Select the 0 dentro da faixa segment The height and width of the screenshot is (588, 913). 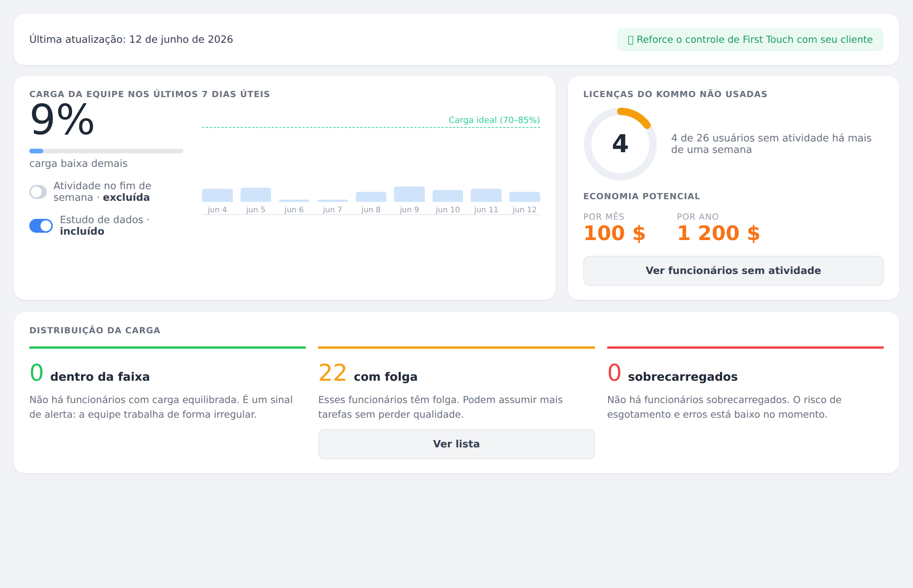tap(167, 383)
